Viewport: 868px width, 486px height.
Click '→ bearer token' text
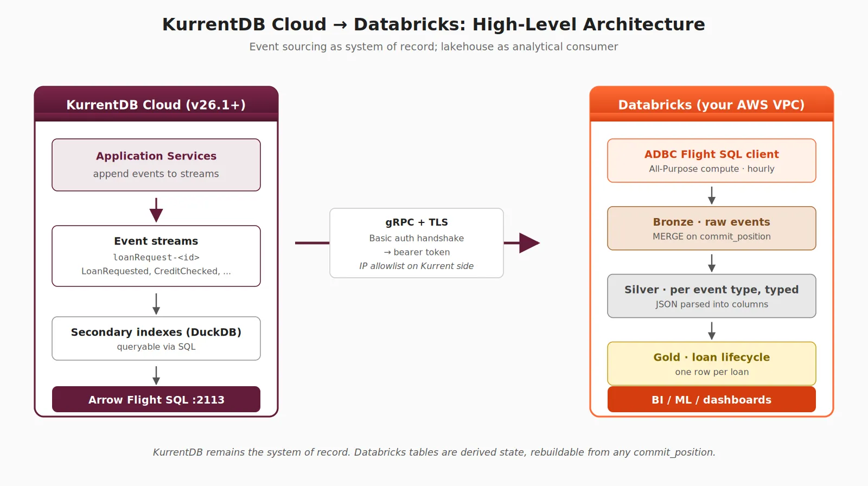point(417,252)
